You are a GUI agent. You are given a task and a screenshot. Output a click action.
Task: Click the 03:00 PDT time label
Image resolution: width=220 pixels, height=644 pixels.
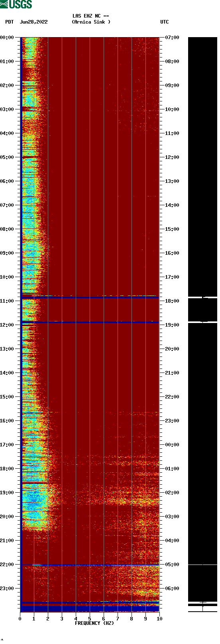pos(7,109)
